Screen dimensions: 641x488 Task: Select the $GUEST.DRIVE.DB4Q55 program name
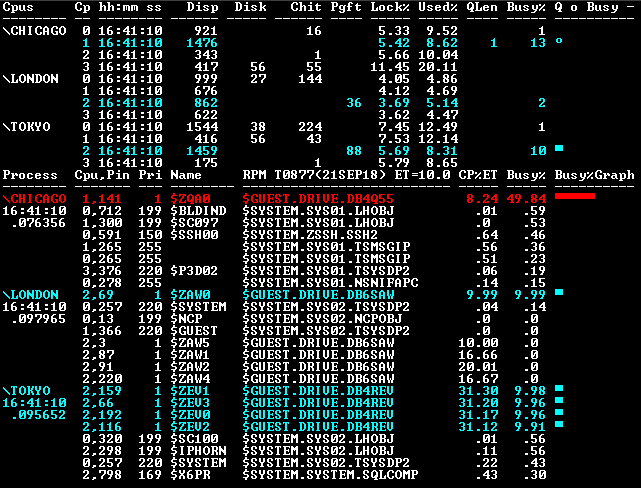pyautogui.click(x=318, y=199)
